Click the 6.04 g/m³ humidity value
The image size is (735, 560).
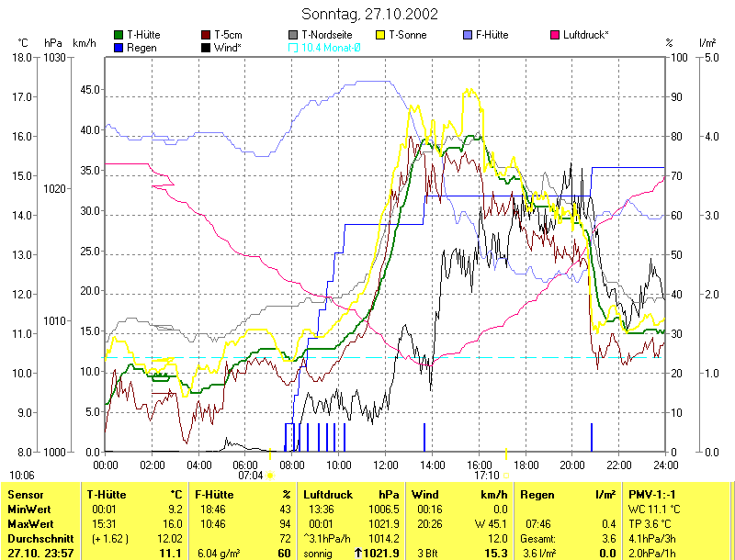click(219, 554)
